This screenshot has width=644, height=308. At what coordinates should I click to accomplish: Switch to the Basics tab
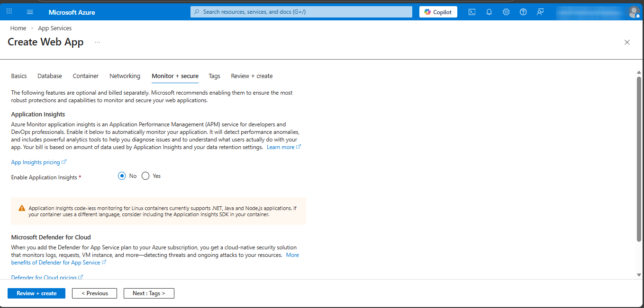tap(19, 76)
